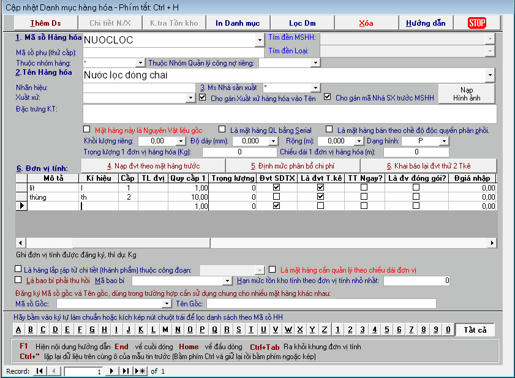Open 'Ms Nhà sản xuất' dropdown
This screenshot has width=515, height=378.
coord(315,88)
